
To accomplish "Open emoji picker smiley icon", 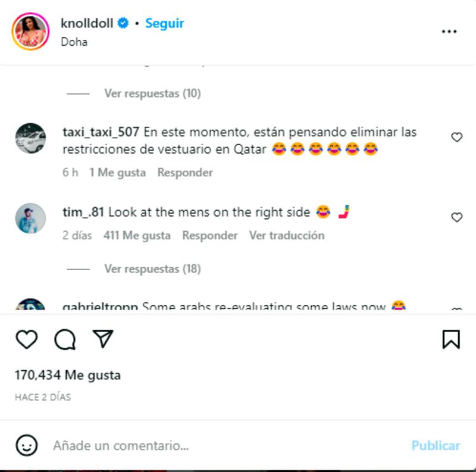I will pyautogui.click(x=27, y=445).
